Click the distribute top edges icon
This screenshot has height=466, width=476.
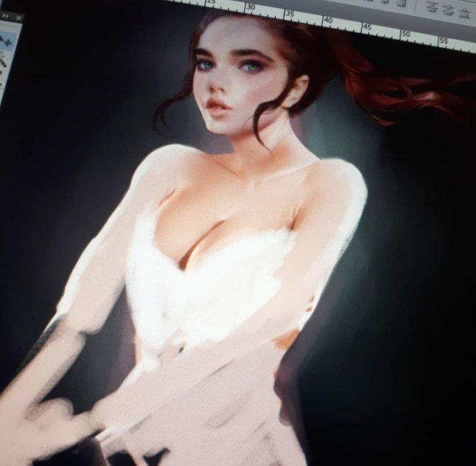tap(431, 7)
